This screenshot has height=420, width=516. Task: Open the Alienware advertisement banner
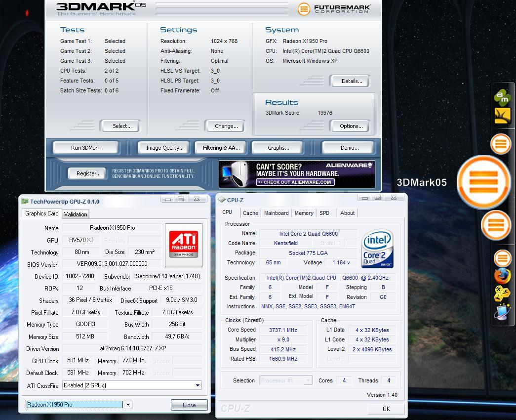click(x=297, y=174)
